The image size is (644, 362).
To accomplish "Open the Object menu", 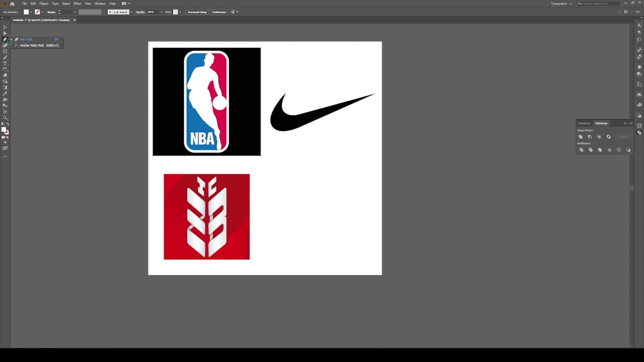I will click(44, 3).
